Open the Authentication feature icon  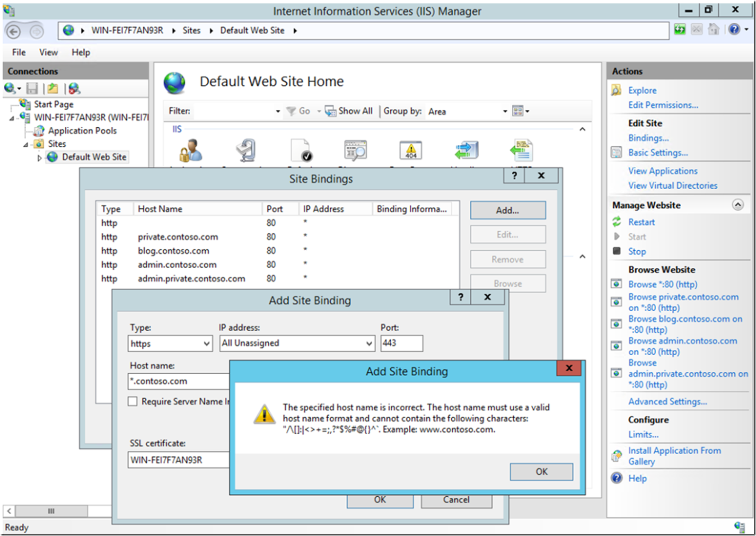[x=190, y=150]
